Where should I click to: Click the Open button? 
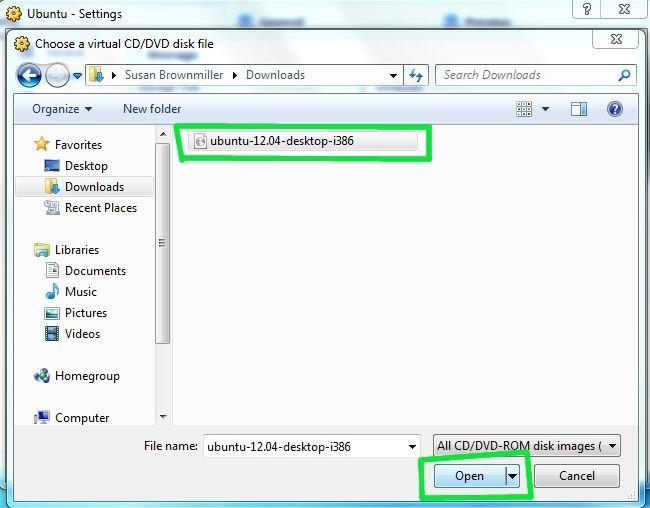coord(470,476)
